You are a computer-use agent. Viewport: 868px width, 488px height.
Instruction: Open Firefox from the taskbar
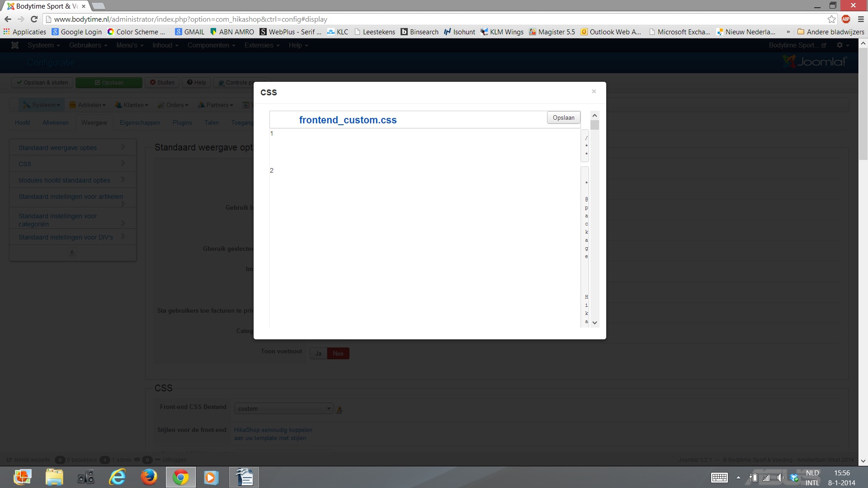point(149,477)
